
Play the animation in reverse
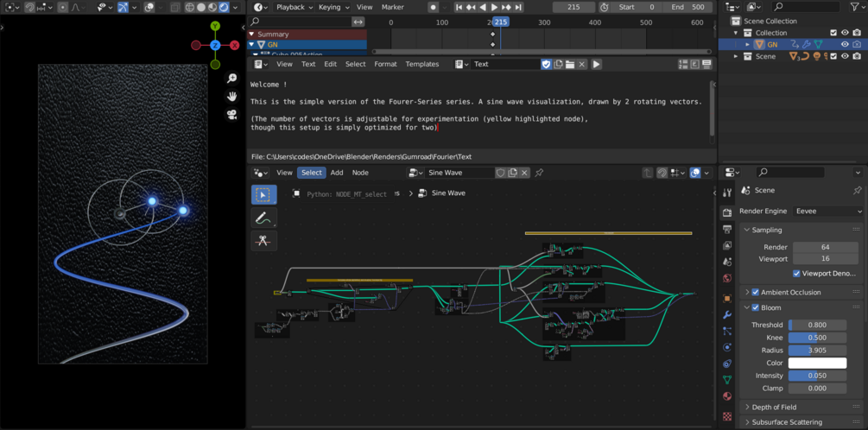tap(483, 7)
